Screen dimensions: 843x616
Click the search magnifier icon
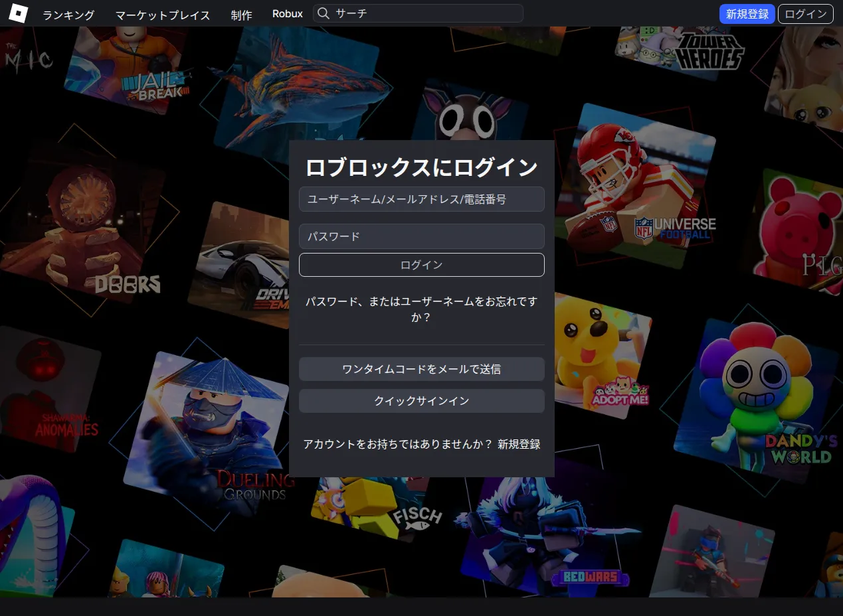coord(324,13)
